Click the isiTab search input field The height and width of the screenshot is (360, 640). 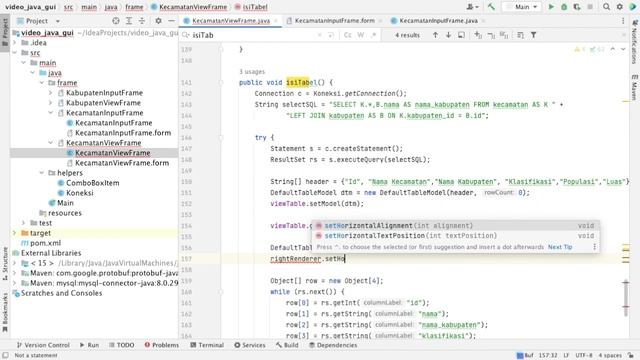tap(249, 35)
